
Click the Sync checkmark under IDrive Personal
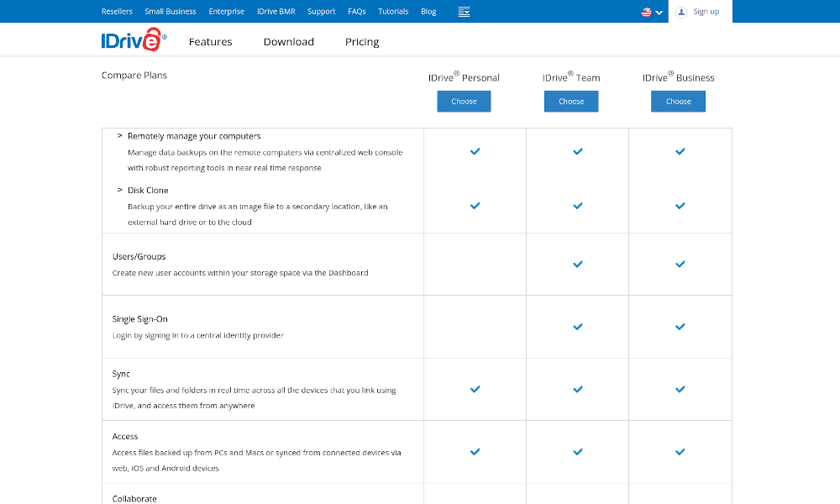[x=475, y=389]
